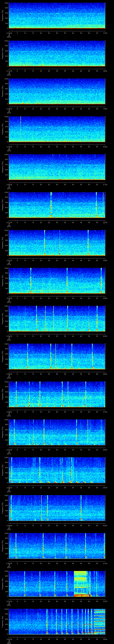Viewport: 114px width, 644px height.
Task: Open the spectrogram panel starting at 2:18:00
Action: [57, 91]
